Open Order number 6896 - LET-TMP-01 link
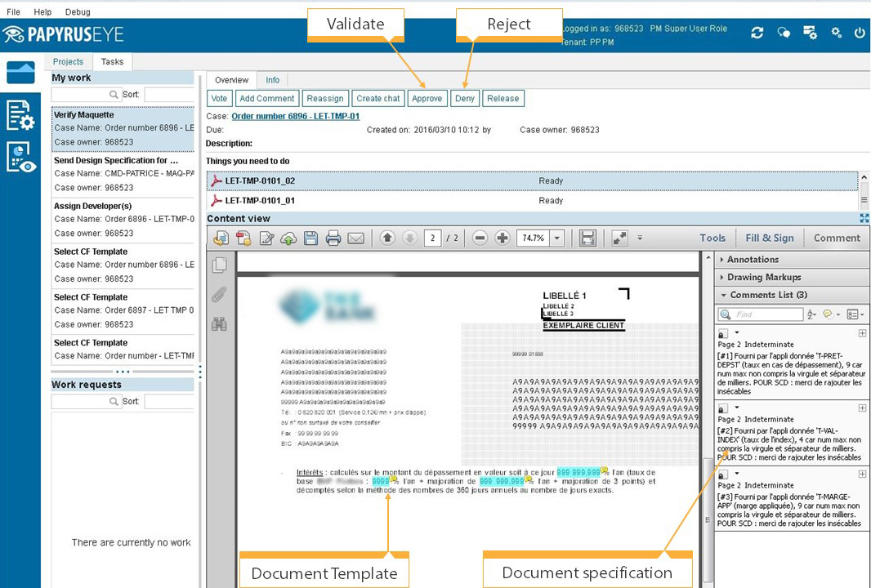Viewport: 871px width, 588px height. [295, 116]
